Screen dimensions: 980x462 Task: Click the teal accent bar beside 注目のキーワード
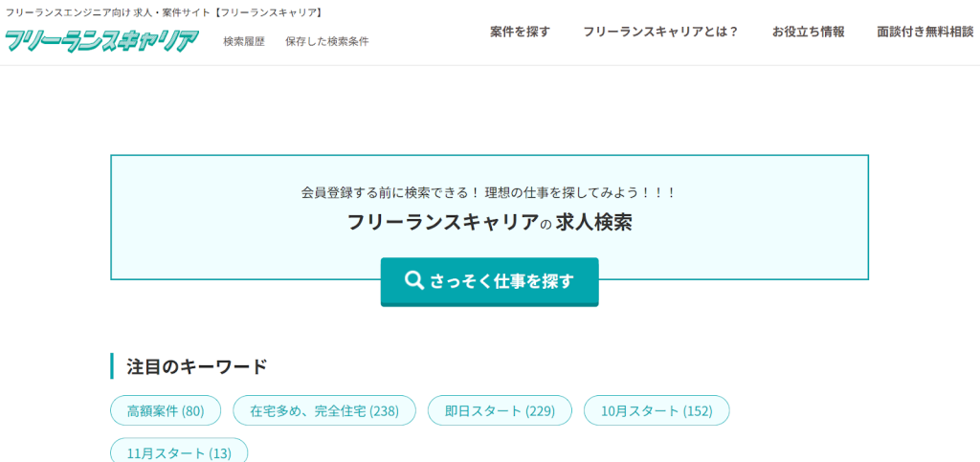(x=112, y=366)
